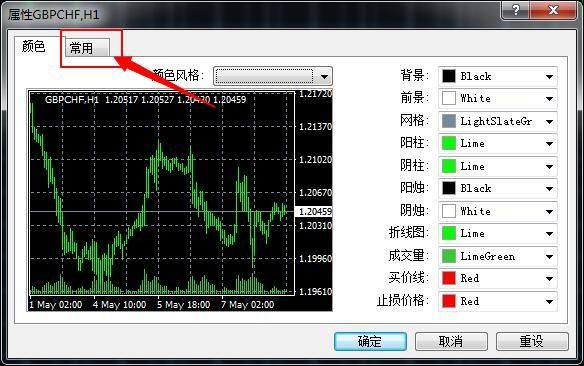The image size is (584, 366).
Task: Expand the 止损价格 Red dropdown arrow
Action: tap(549, 301)
